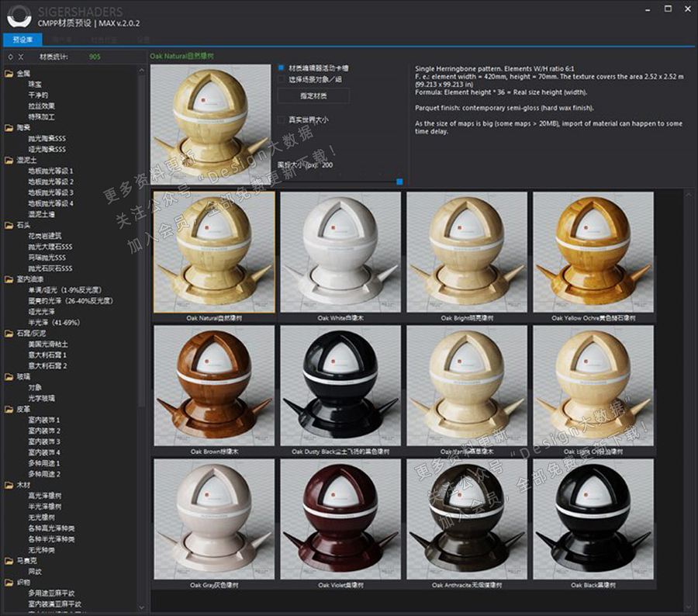
Task: Toggle the 真实世界大小 checkbox
Action: tap(282, 120)
